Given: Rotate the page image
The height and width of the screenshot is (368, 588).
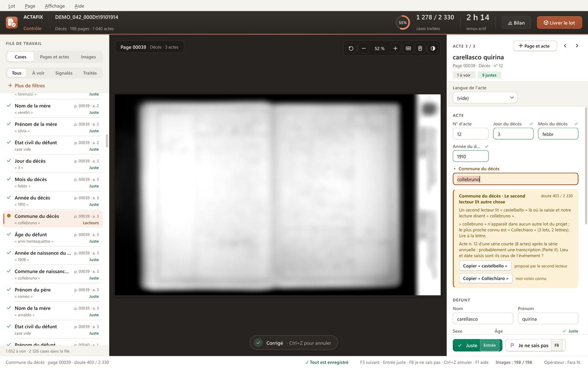Looking at the screenshot, I should coord(351,49).
